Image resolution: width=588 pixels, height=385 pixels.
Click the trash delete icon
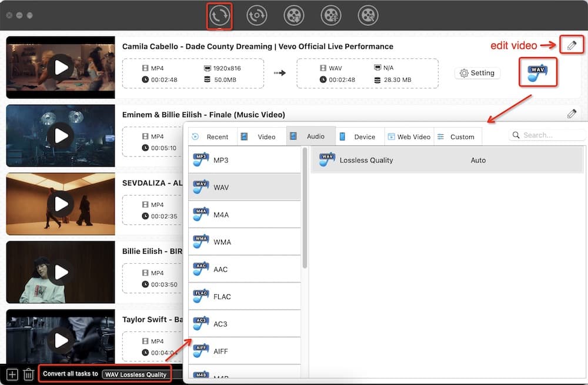pos(28,374)
